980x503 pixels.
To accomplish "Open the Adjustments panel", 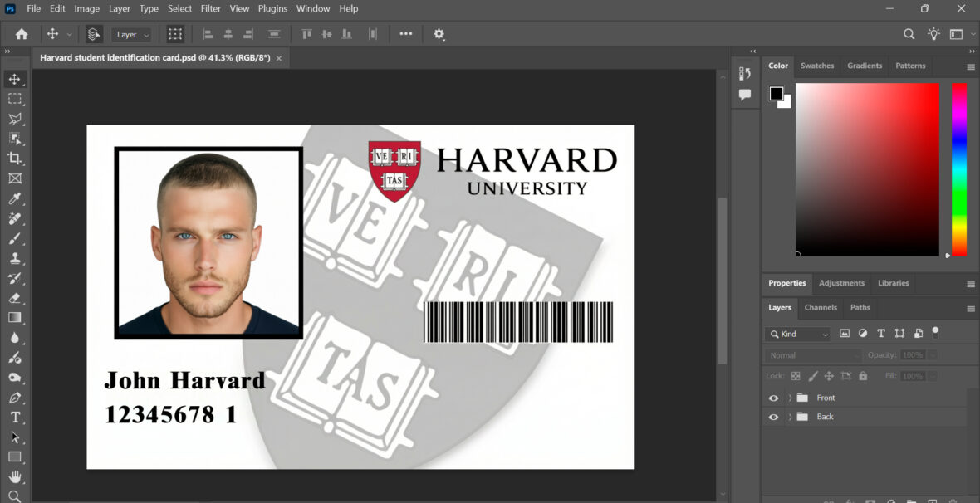I will tap(841, 283).
